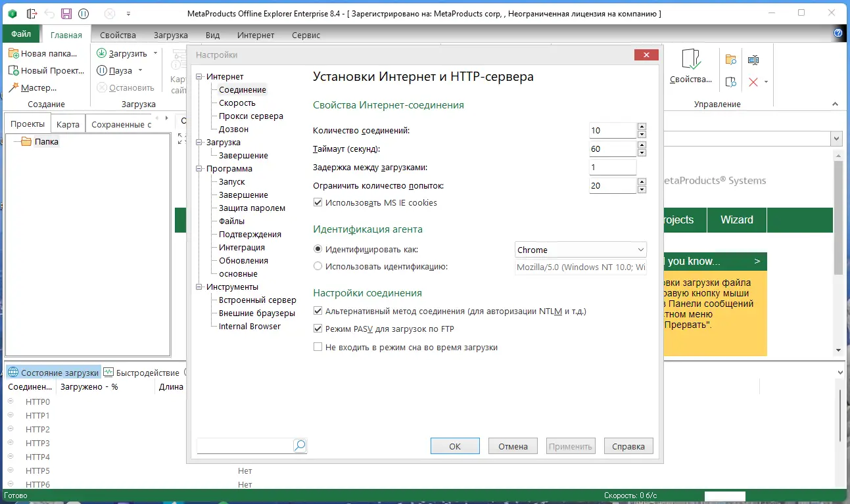Click the status icon beside HTTP0
Screen dimensions: 850x504
pyautogui.click(x=11, y=401)
